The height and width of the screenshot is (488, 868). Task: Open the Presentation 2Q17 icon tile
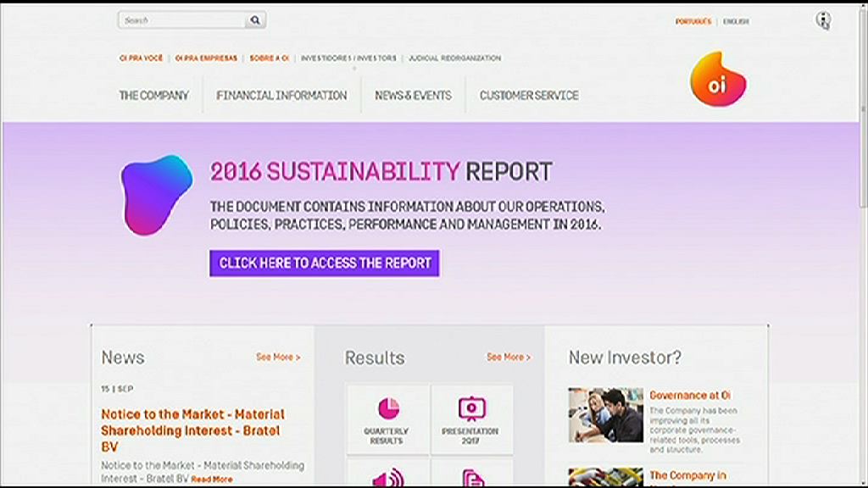(x=471, y=408)
